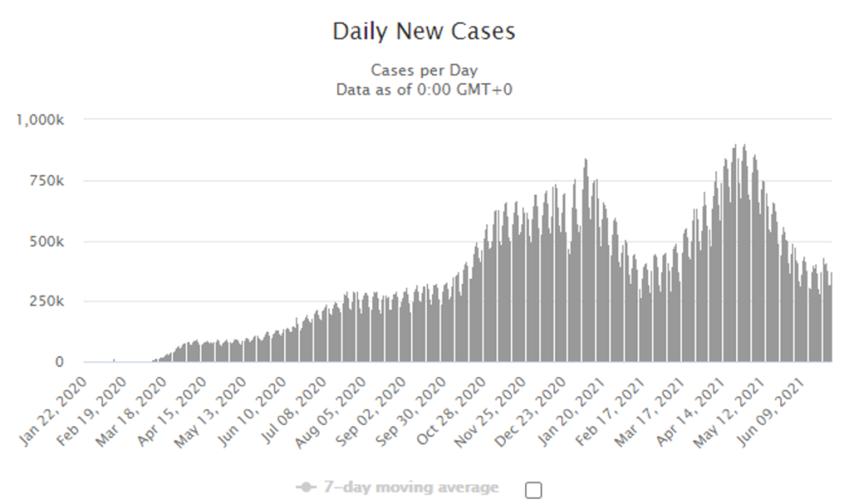Select the 1,000k y-axis label

point(40,119)
